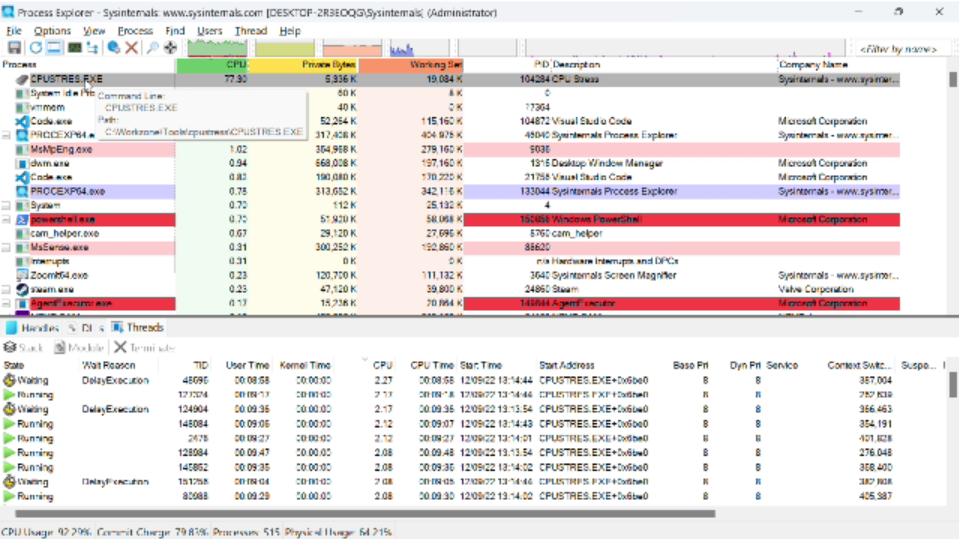The image size is (959, 539).
Task: Open the Options menu
Action: (52, 31)
